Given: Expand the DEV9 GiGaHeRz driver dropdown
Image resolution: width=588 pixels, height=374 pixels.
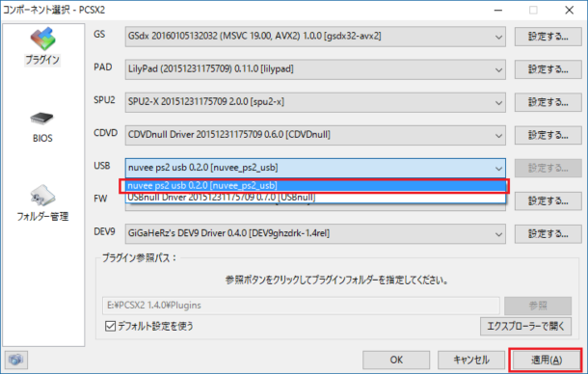Looking at the screenshot, I should coord(315,233).
